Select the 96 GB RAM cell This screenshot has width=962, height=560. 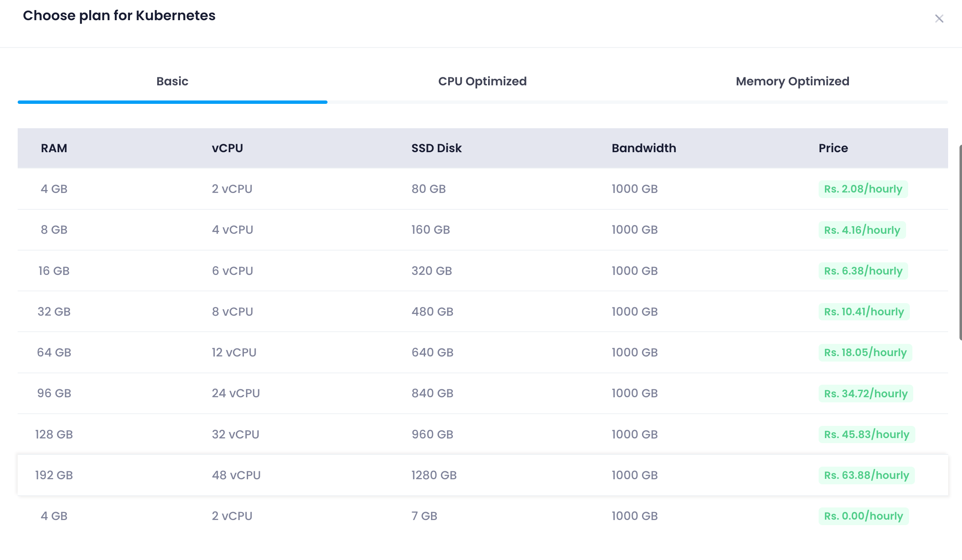point(54,393)
